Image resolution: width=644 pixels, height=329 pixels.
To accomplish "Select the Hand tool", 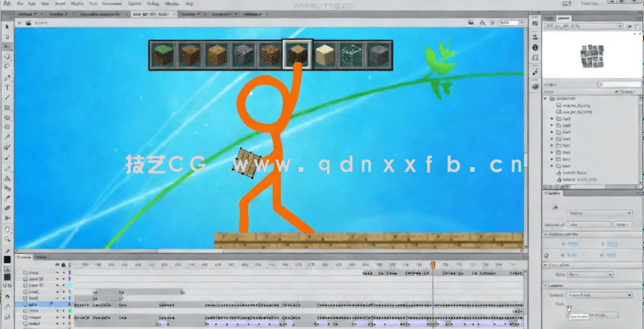I will point(7,229).
